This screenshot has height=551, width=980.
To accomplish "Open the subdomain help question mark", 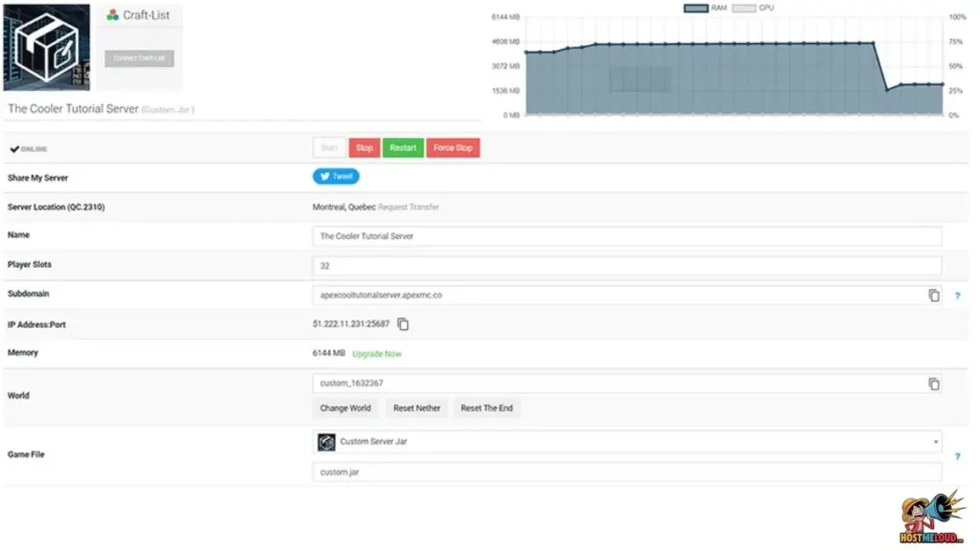I will pyautogui.click(x=957, y=297).
